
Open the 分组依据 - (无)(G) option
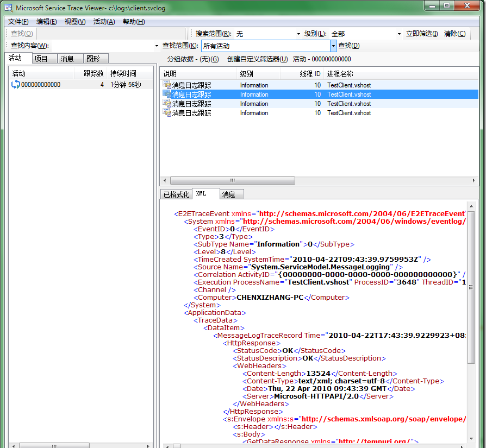click(193, 59)
